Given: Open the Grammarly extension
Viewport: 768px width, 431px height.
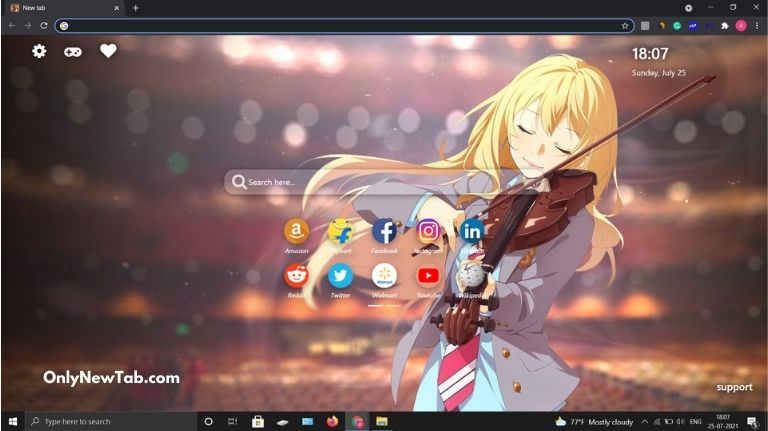Looking at the screenshot, I should point(677,25).
